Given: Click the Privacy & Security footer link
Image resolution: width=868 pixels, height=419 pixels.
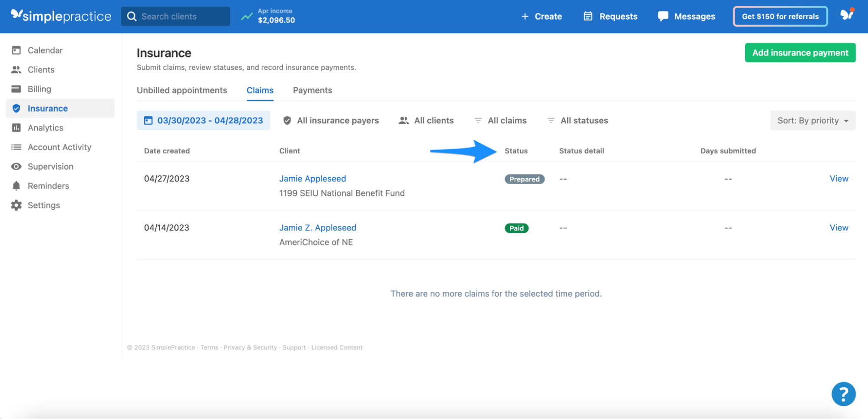Looking at the screenshot, I should [250, 348].
